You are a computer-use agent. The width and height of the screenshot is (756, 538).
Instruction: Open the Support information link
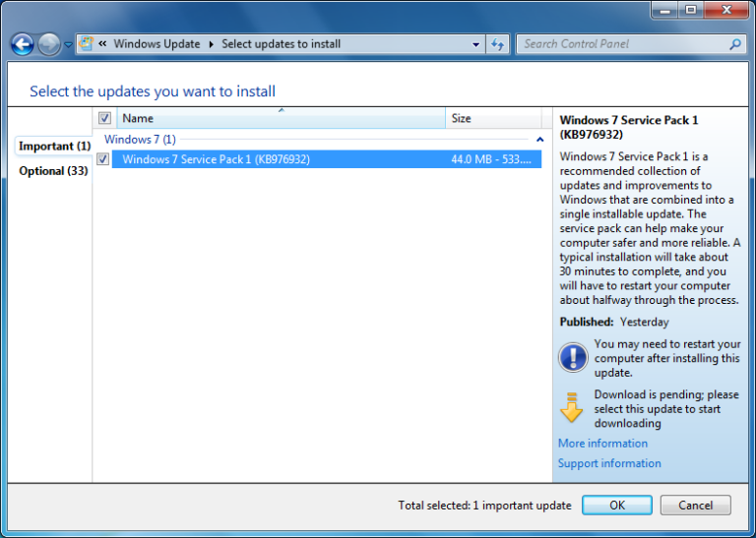[609, 463]
